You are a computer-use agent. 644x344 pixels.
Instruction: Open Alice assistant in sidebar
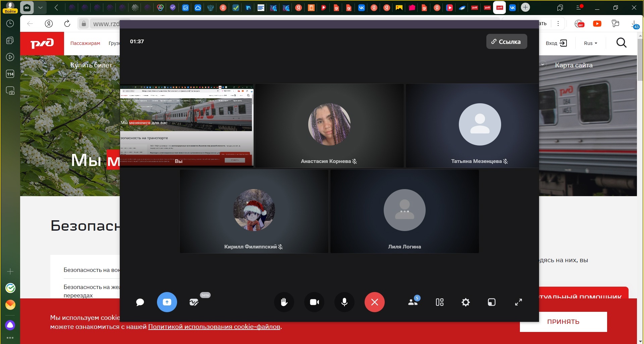pyautogui.click(x=10, y=325)
